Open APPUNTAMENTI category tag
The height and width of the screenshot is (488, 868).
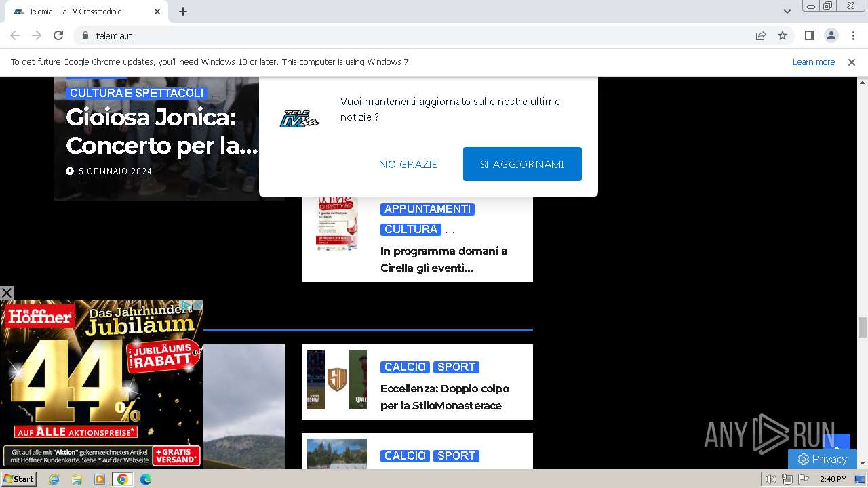point(427,209)
